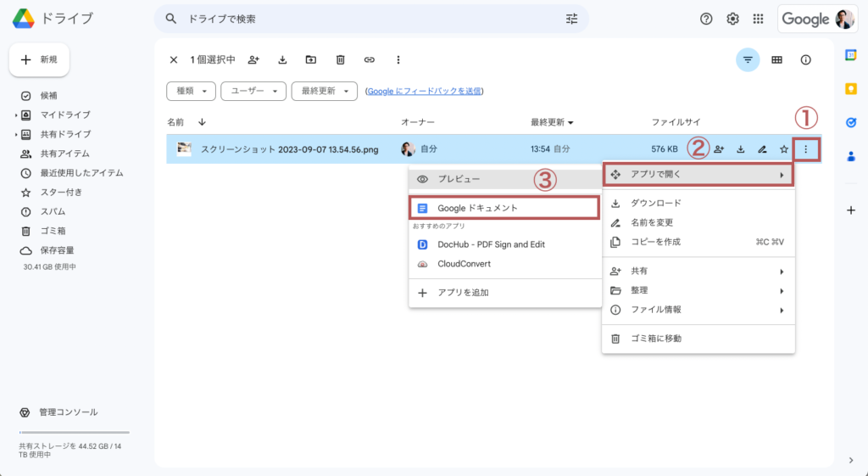Click the ドライブで検索 search field

[371, 19]
